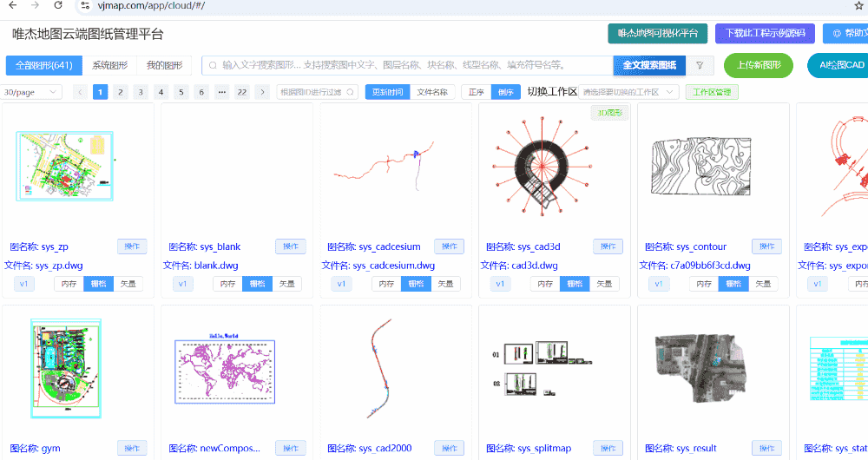
Task: Click file name c7a09bb6f3cd.dwg
Action: 710,266
